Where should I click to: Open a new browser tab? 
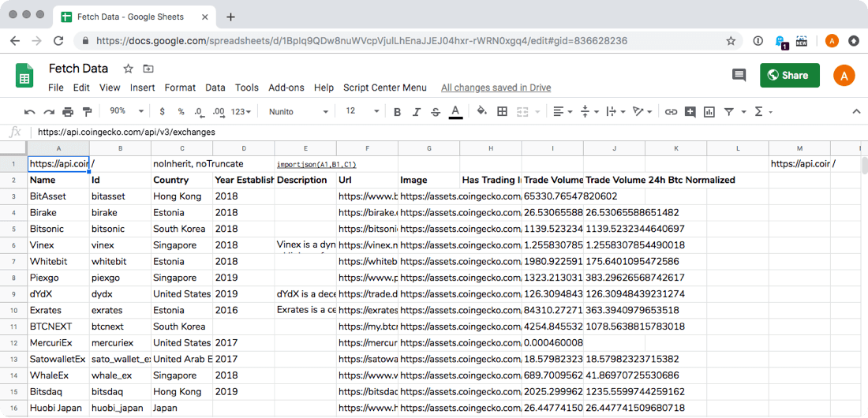point(231,17)
